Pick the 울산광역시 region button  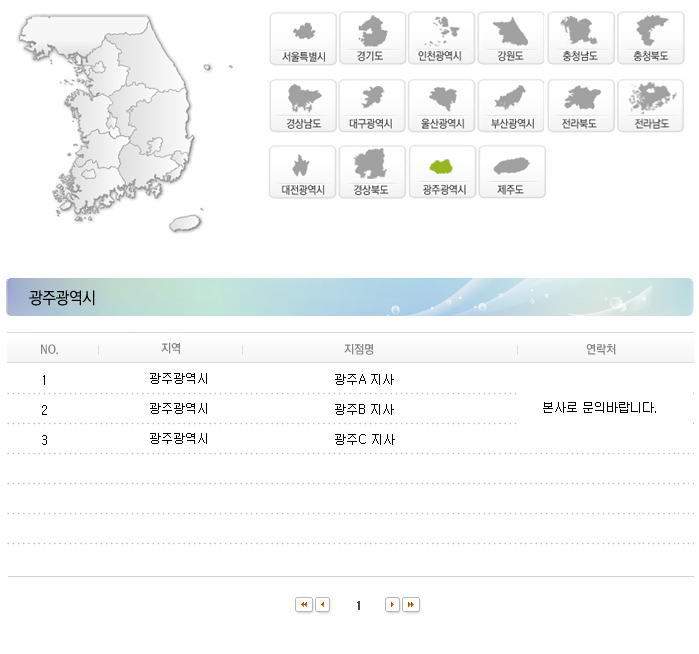442,106
